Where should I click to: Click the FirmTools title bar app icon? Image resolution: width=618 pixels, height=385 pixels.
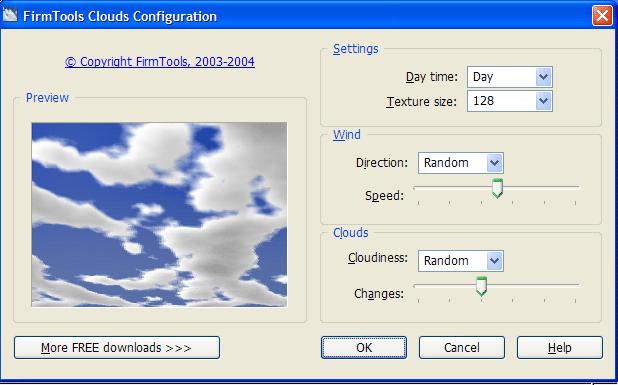(9, 15)
